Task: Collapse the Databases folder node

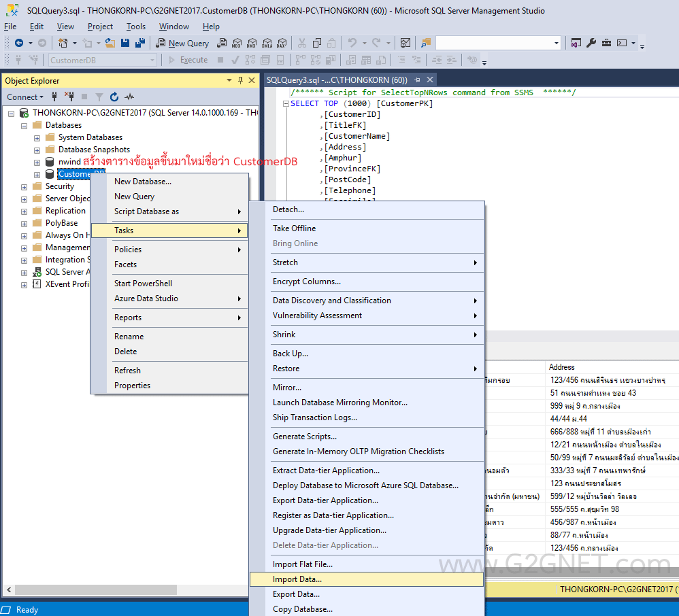Action: click(x=24, y=126)
